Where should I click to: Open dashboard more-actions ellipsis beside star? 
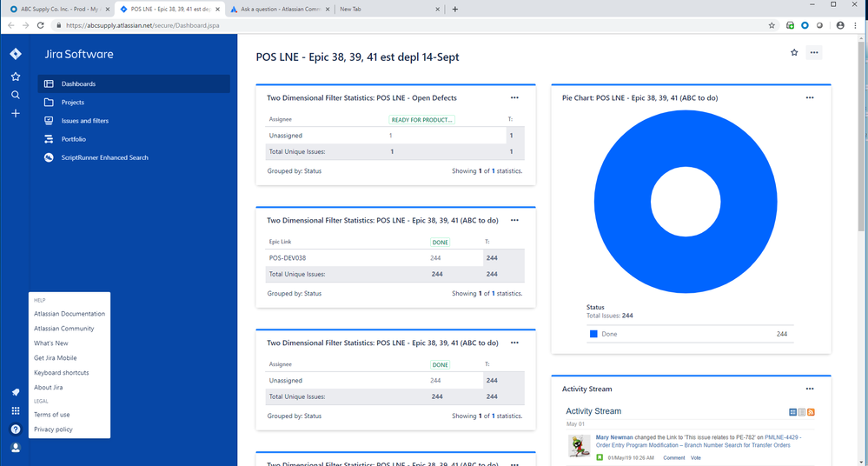[814, 53]
